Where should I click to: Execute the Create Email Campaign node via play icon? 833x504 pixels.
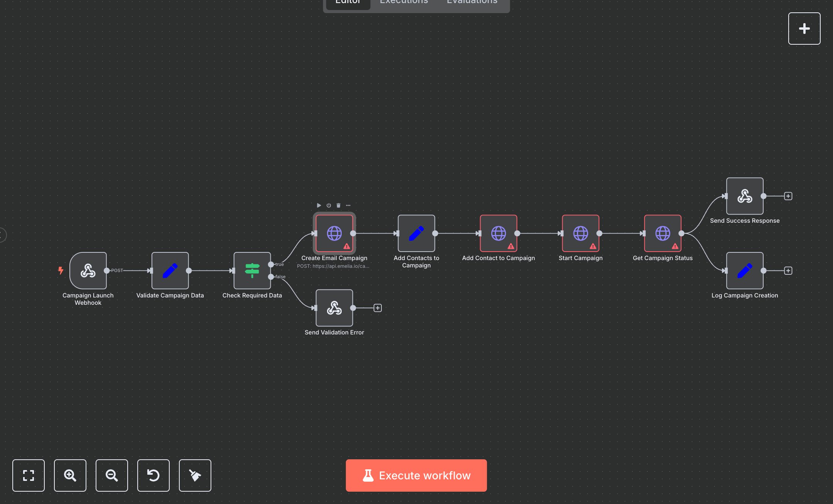[319, 205]
